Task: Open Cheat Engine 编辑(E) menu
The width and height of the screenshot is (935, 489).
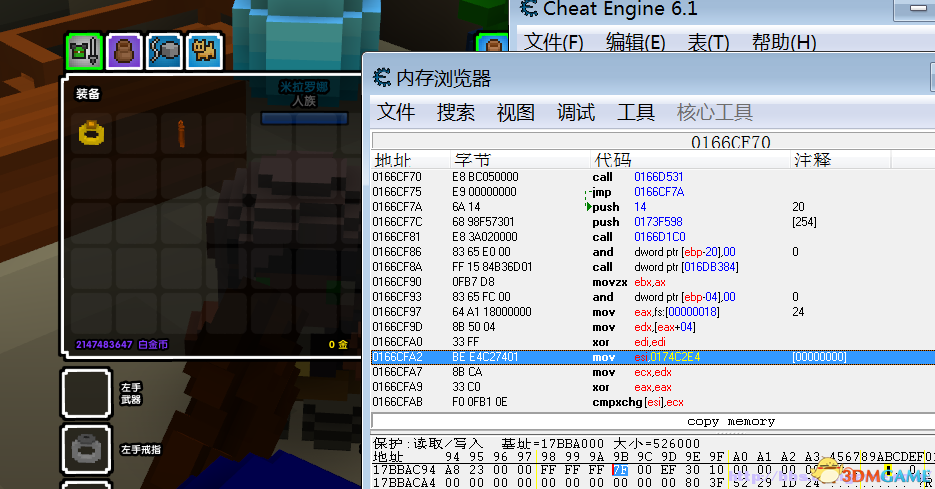Action: coord(636,42)
